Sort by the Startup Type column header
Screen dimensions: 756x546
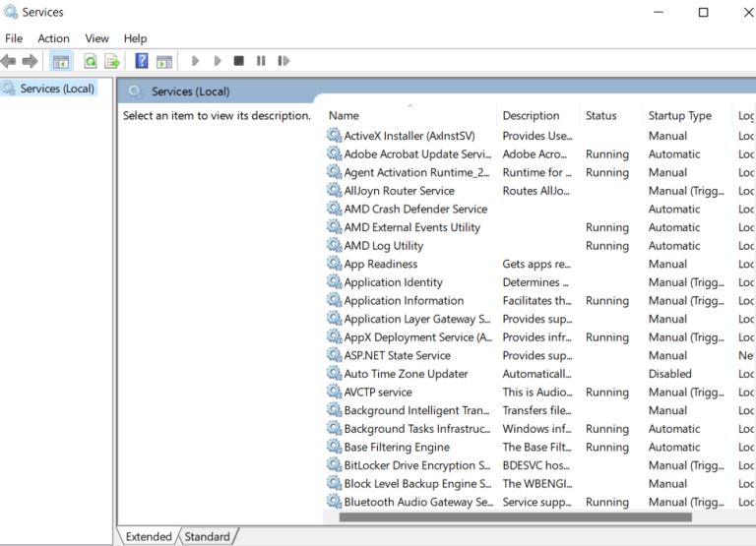tap(680, 116)
